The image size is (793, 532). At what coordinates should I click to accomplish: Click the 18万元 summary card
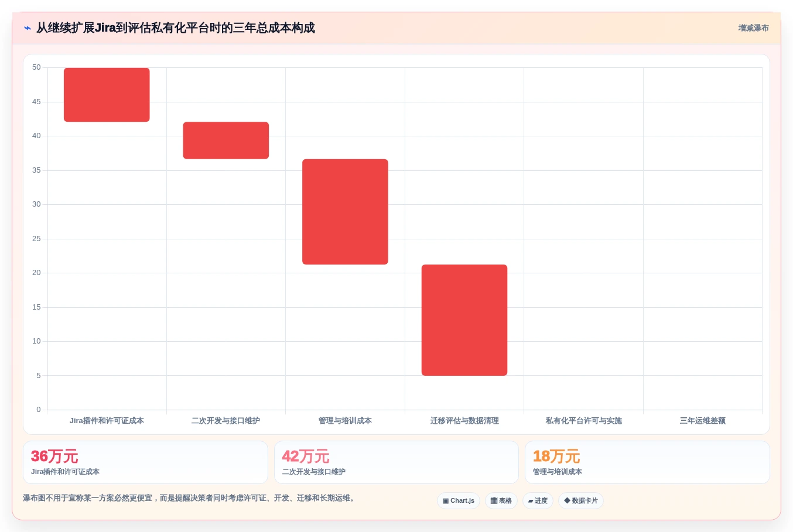[x=647, y=462]
